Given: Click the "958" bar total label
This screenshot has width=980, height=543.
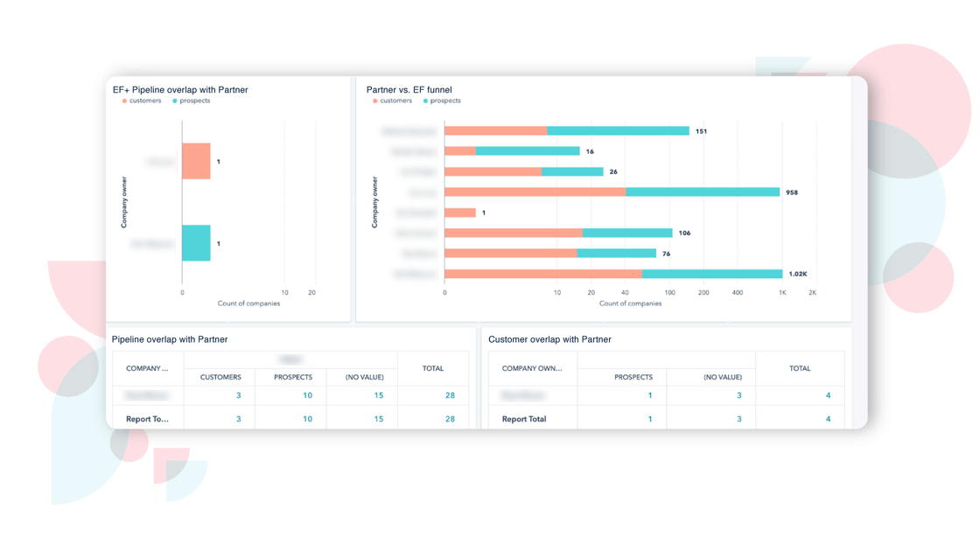Looking at the screenshot, I should [792, 192].
